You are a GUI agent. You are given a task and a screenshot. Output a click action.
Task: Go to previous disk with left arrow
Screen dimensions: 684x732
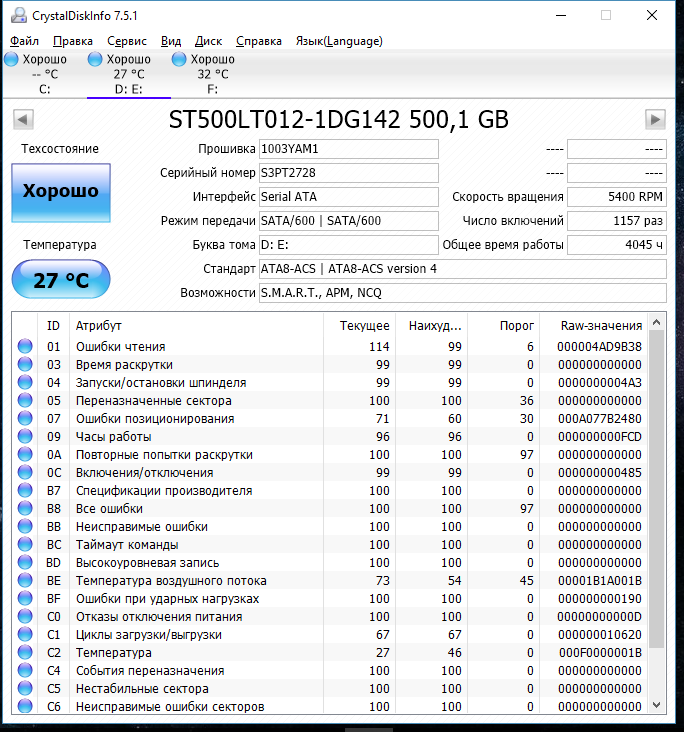(23, 120)
